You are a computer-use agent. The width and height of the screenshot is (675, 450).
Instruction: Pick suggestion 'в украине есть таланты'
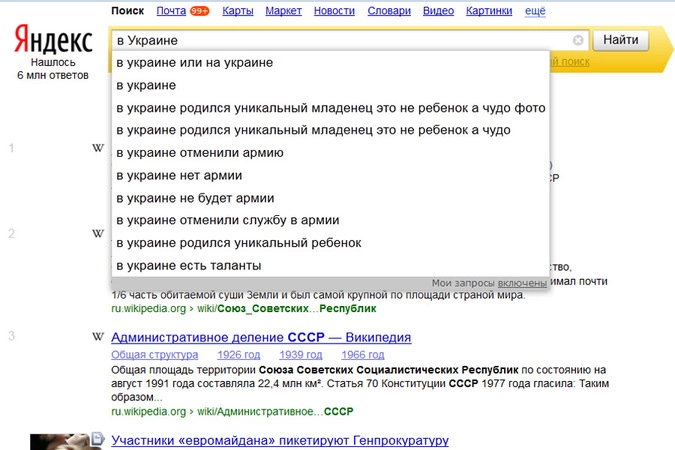coord(188,265)
